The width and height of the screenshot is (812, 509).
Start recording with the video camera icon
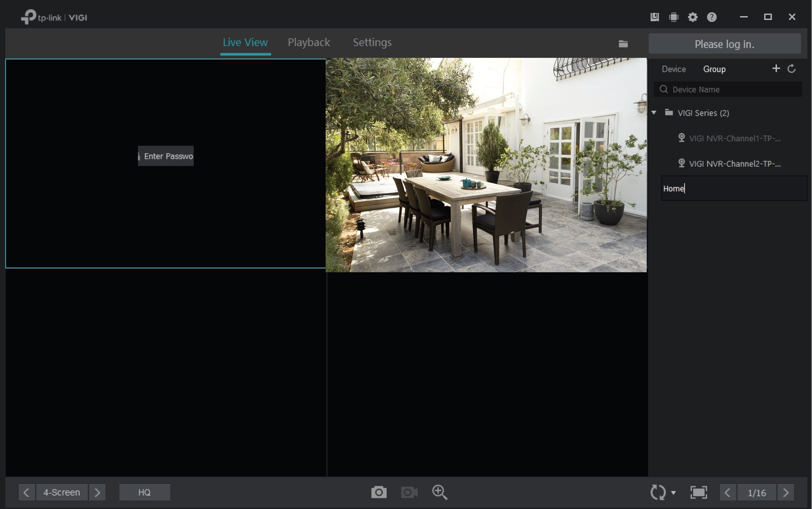tap(409, 492)
